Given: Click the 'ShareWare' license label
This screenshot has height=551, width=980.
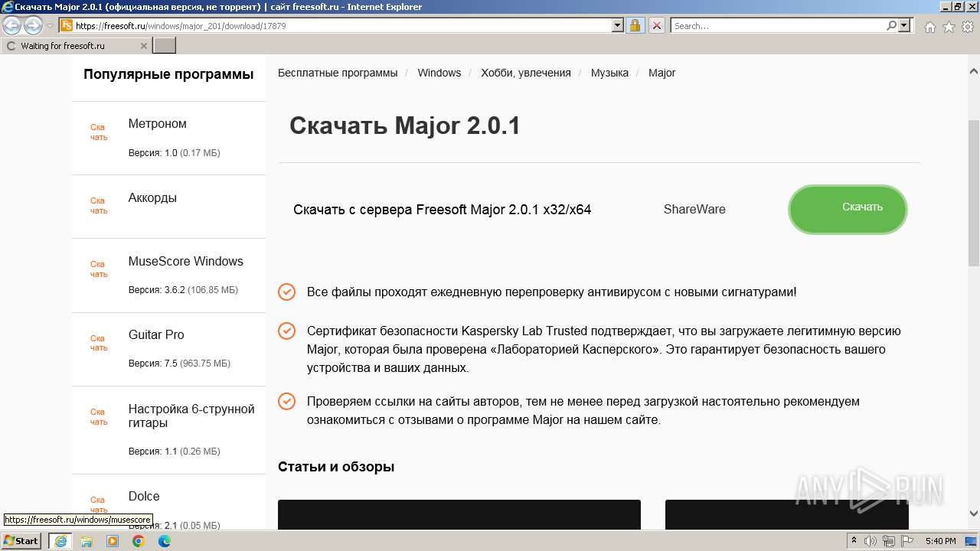Looking at the screenshot, I should point(694,209).
